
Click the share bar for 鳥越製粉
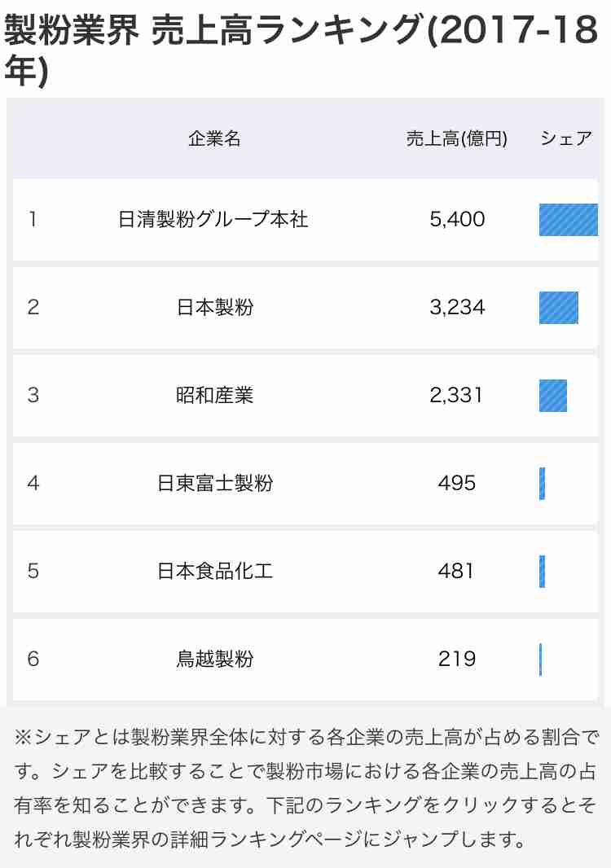pos(541,660)
